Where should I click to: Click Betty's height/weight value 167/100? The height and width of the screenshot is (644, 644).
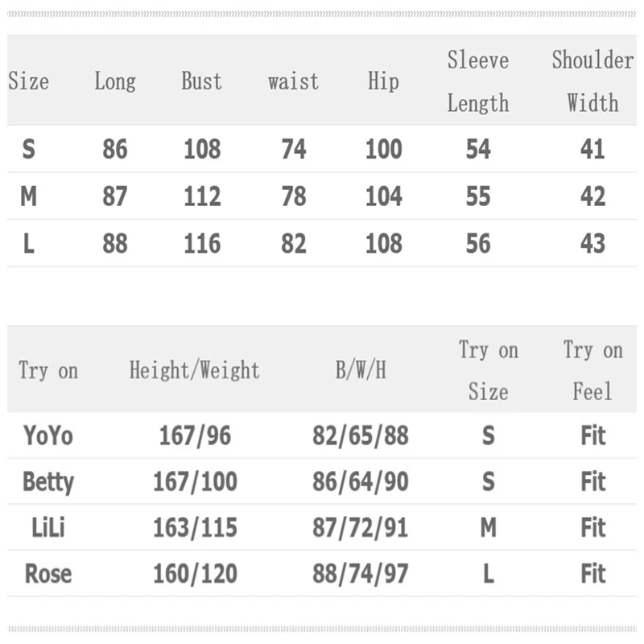pos(195,481)
